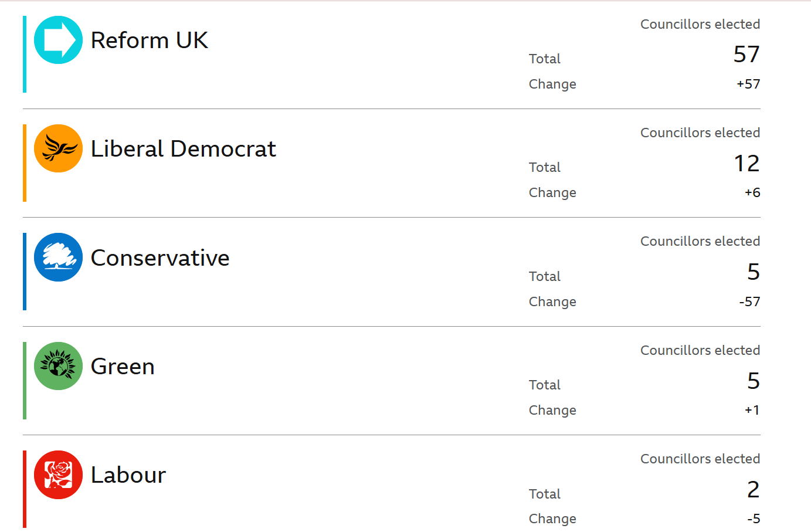Click the Reform UK arrow logo icon
811x532 pixels.
pyautogui.click(x=58, y=40)
